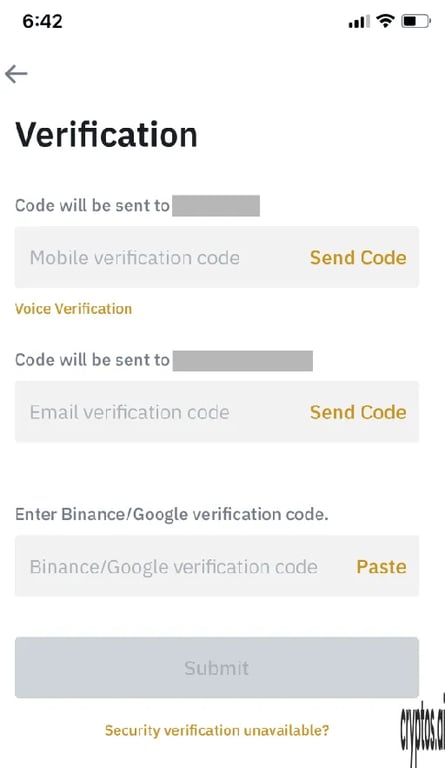Open Security verification unavailable? link
This screenshot has width=445, height=768.
(217, 730)
